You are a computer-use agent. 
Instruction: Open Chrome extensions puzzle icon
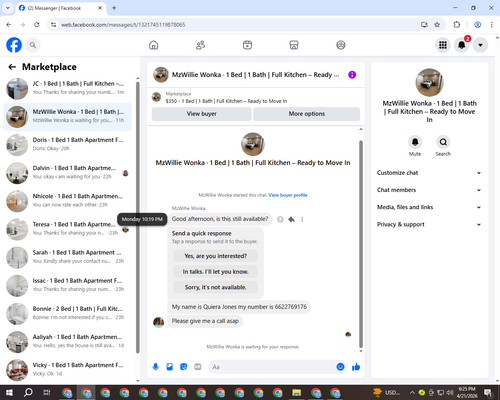pos(457,25)
